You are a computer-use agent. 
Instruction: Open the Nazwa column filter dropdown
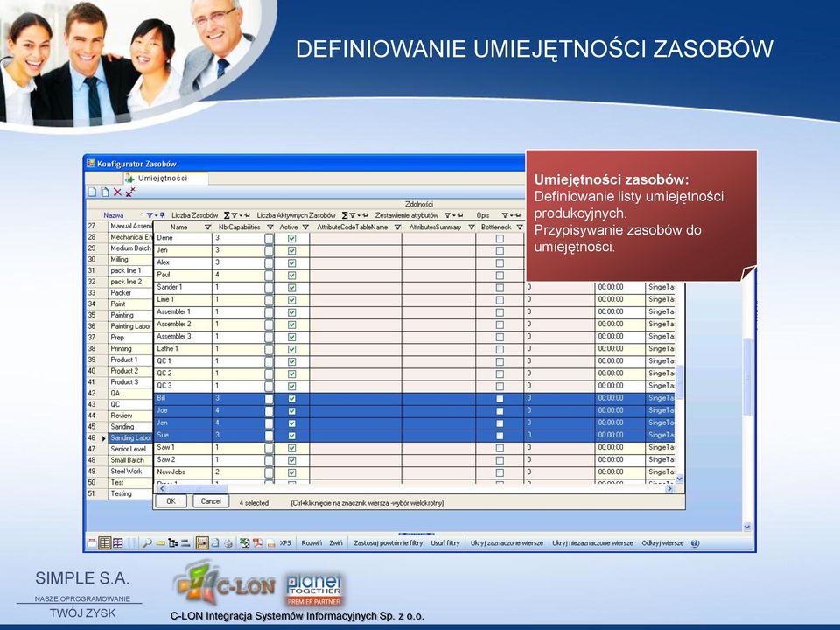click(150, 215)
